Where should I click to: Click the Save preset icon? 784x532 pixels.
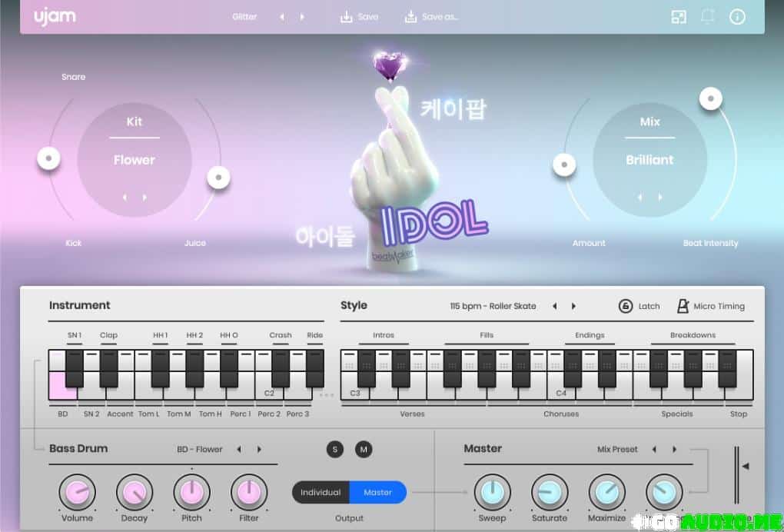346,17
